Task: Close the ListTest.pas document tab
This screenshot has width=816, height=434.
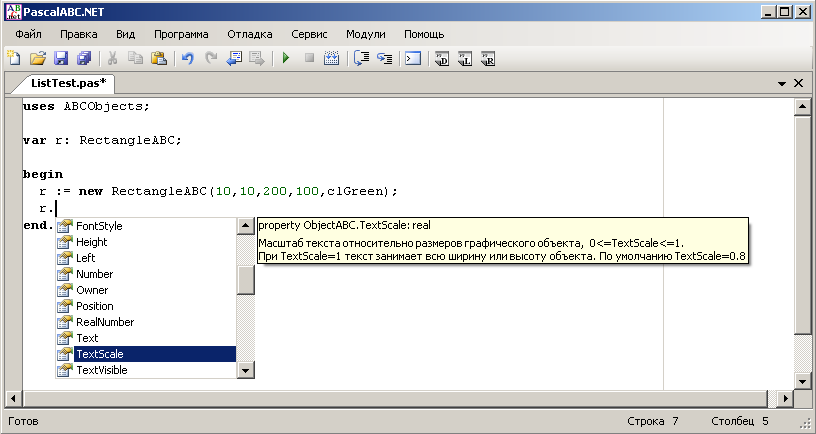Action: 798,83
